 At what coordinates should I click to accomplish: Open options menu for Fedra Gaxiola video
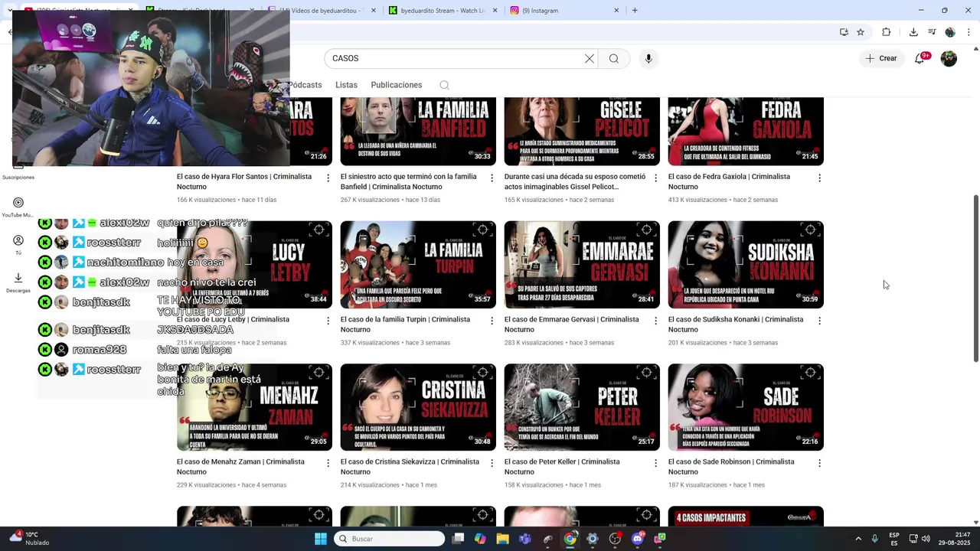tap(819, 178)
